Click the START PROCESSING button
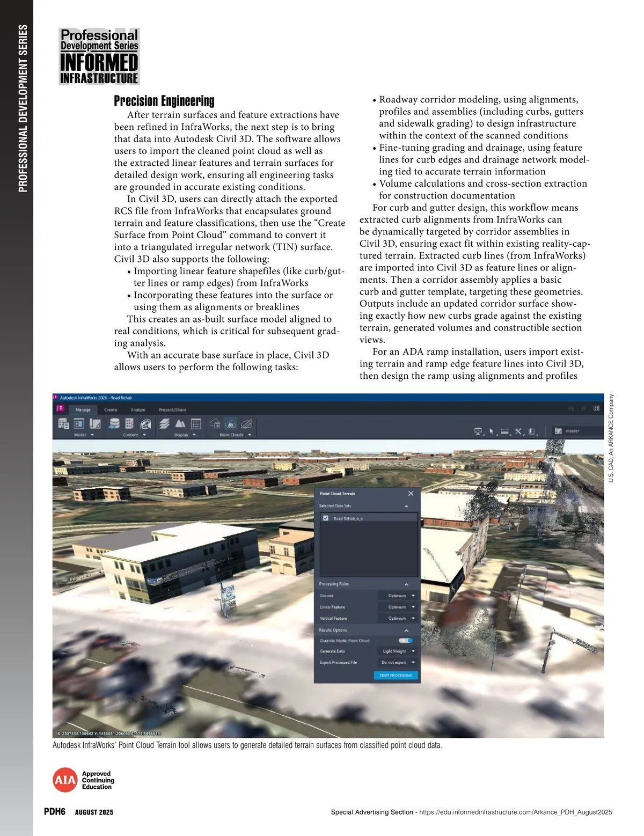 (396, 675)
